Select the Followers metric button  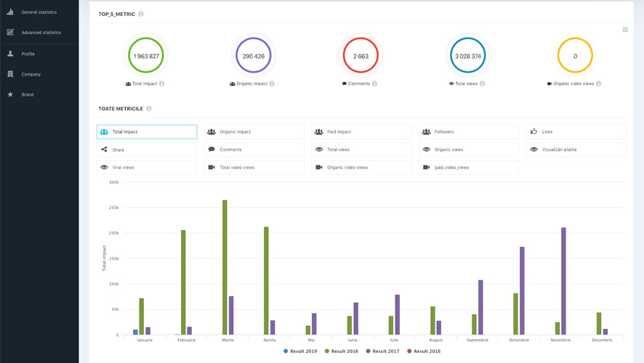469,132
